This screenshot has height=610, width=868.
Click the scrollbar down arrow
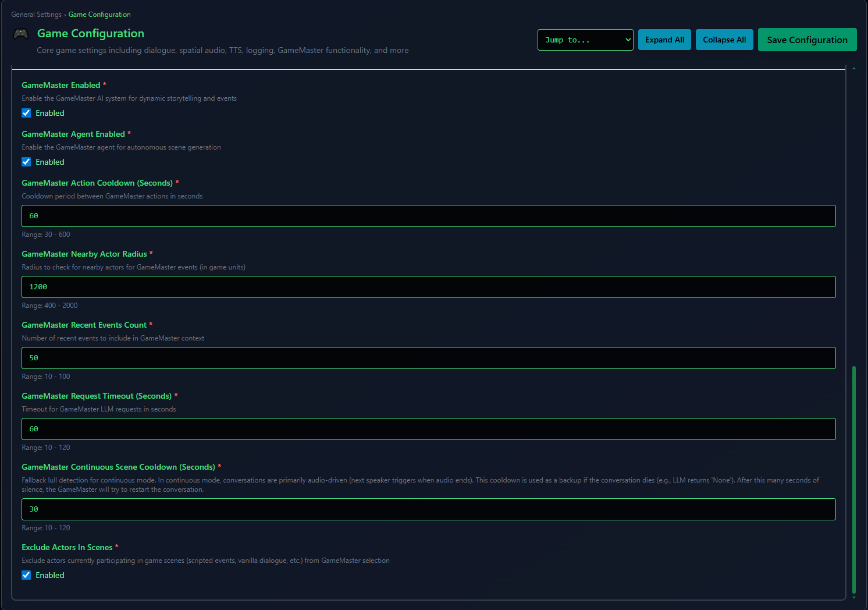pyautogui.click(x=853, y=597)
